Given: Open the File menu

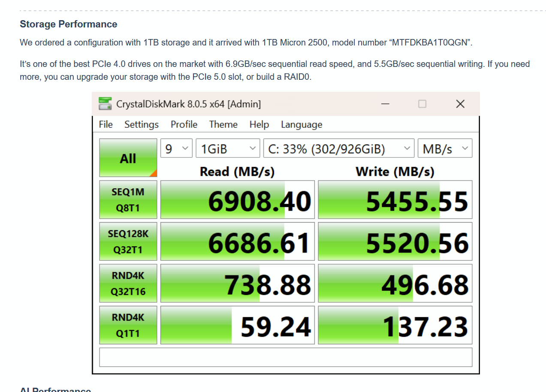Looking at the screenshot, I should click(106, 124).
